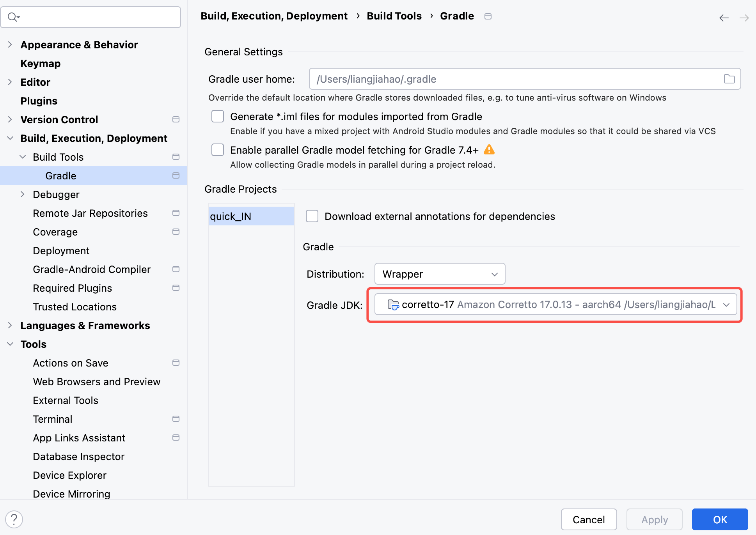756x535 pixels.
Task: Click the search magnifier icon in settings
Action: 13,17
